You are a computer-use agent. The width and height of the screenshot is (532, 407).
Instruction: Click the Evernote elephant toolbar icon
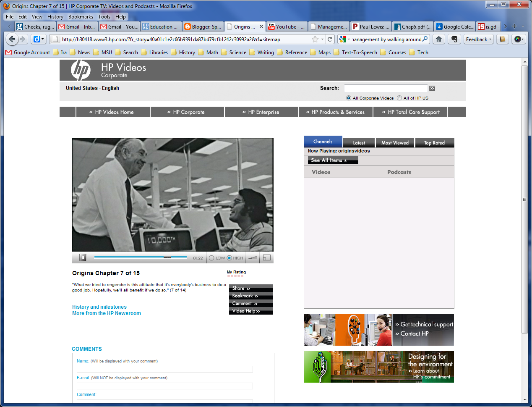pos(454,39)
